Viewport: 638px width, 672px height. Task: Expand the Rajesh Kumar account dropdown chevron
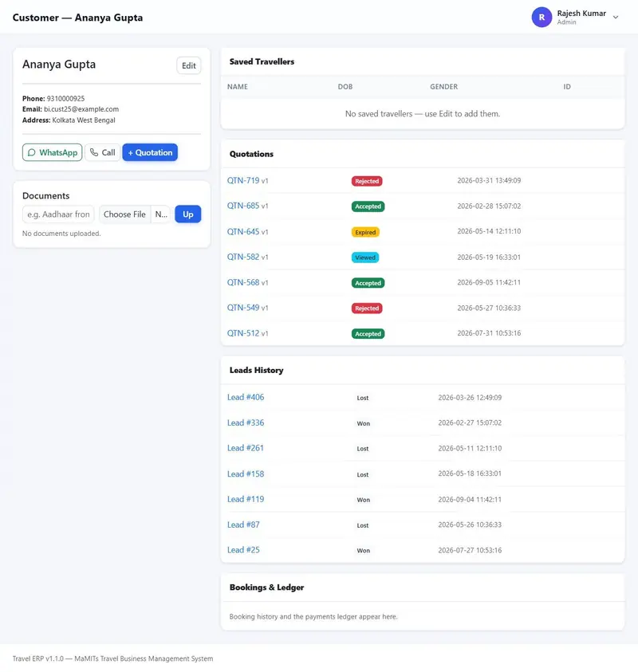pos(616,18)
